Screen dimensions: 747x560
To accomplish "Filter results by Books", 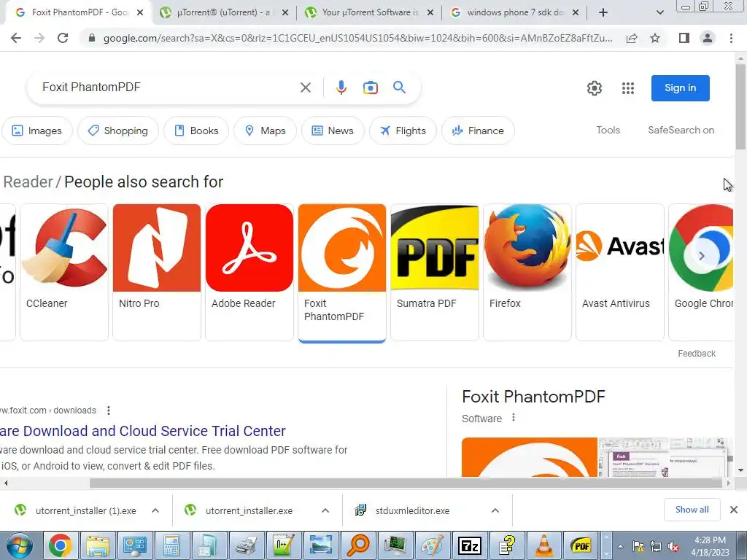I will (x=196, y=131).
